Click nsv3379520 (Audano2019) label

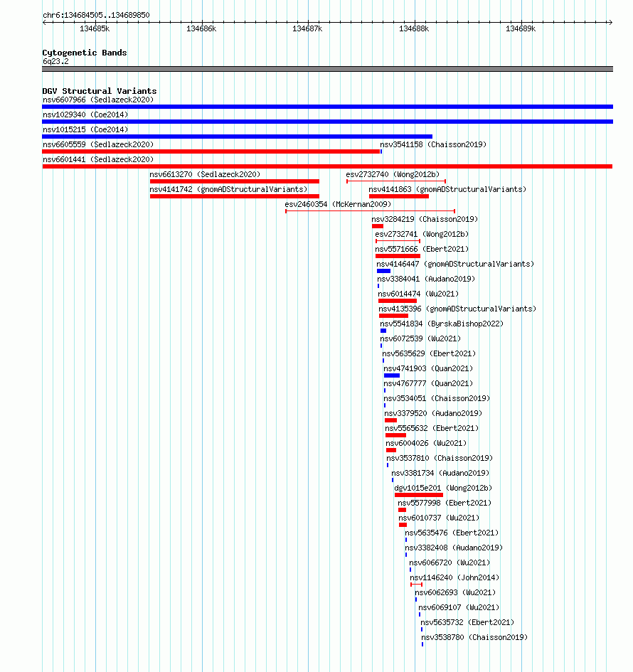(433, 414)
